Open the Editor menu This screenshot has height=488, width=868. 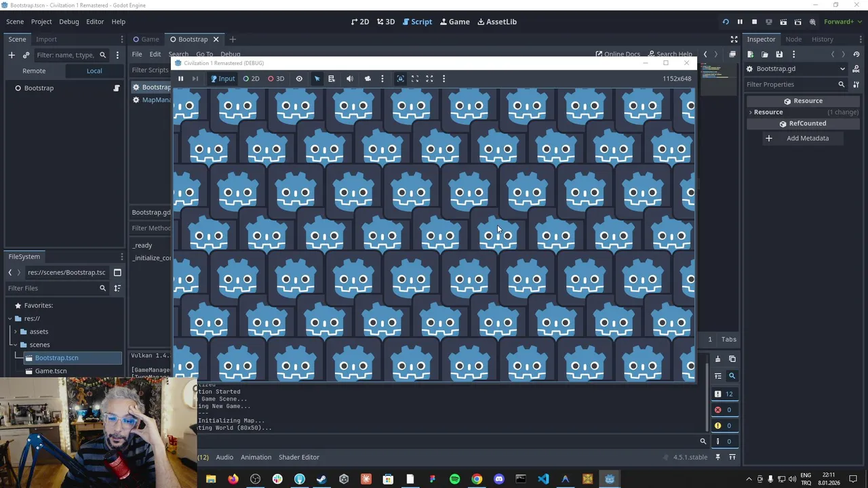pyautogui.click(x=95, y=22)
